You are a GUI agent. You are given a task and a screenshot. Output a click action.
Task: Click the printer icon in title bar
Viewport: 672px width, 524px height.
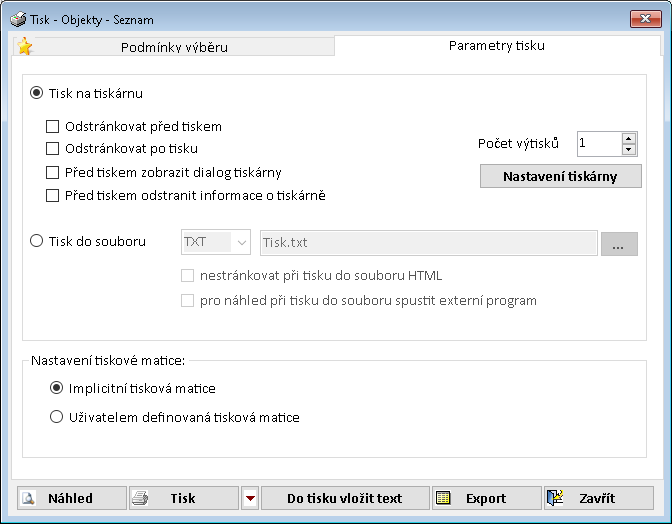click(x=18, y=19)
